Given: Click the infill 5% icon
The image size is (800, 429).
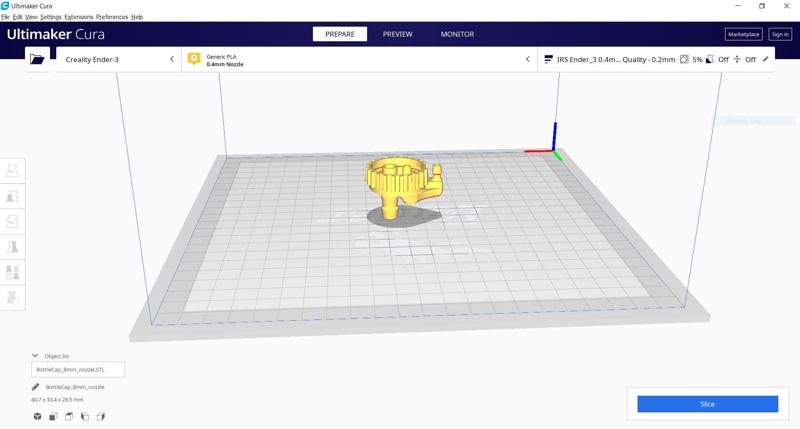Looking at the screenshot, I should pyautogui.click(x=684, y=60).
